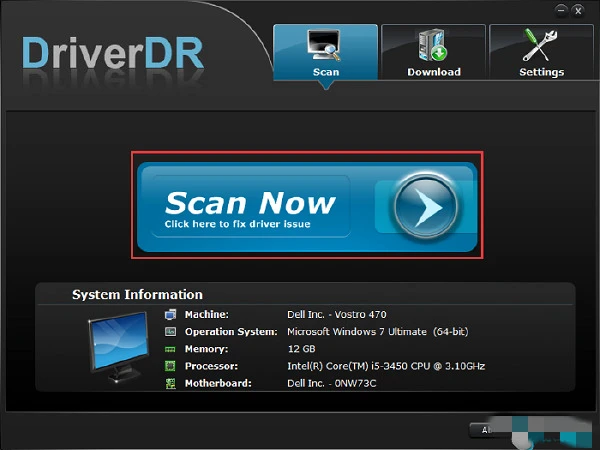The width and height of the screenshot is (600, 450).
Task: Switch to the Download tab label
Action: pyautogui.click(x=434, y=72)
